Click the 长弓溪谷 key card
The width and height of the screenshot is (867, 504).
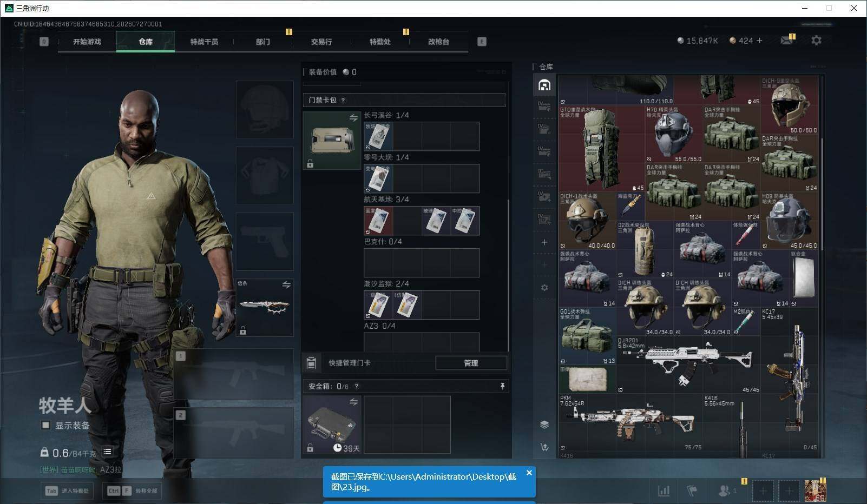[378, 136]
